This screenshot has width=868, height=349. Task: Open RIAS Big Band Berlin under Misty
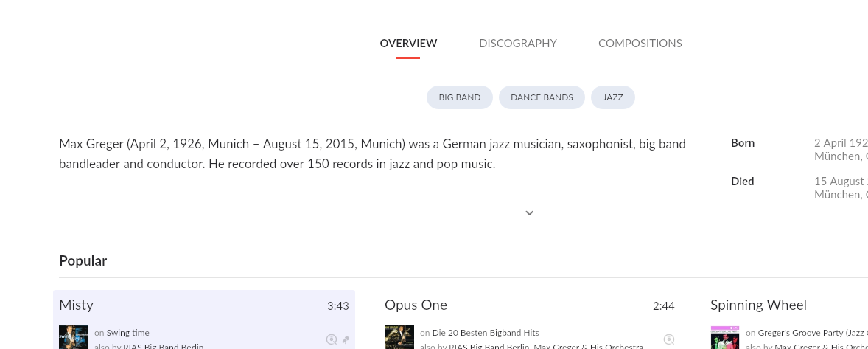point(163,346)
